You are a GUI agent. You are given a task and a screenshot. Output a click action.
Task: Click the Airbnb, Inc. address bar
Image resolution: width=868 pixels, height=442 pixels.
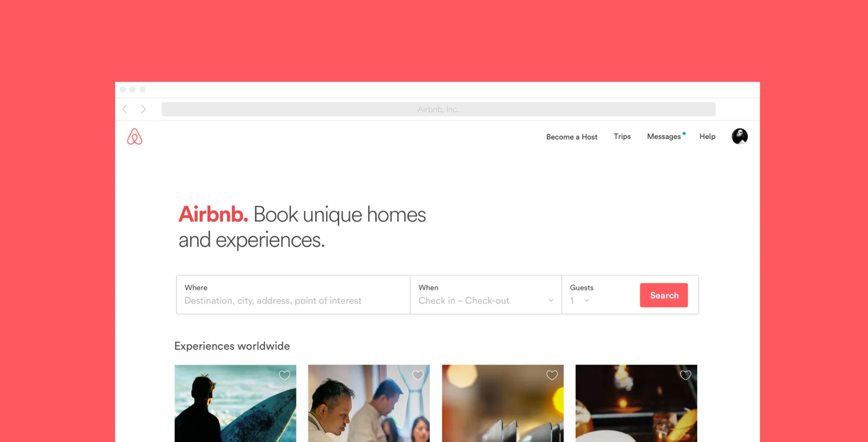438,109
